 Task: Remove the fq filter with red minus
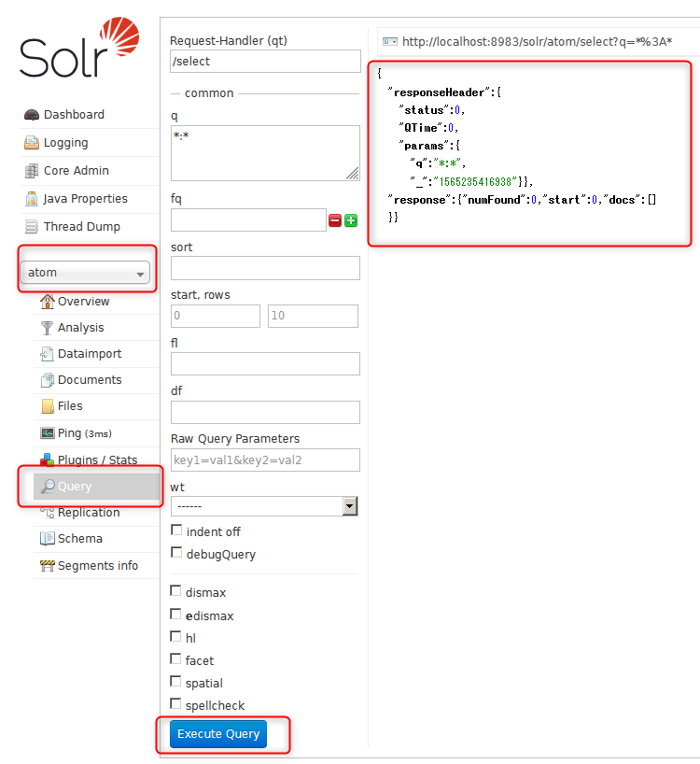coord(335,220)
